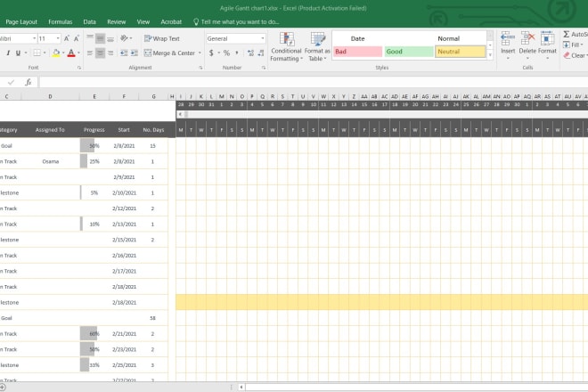Viewport: 588px width, 392px height.
Task: Open Formulas tab
Action: click(61, 21)
